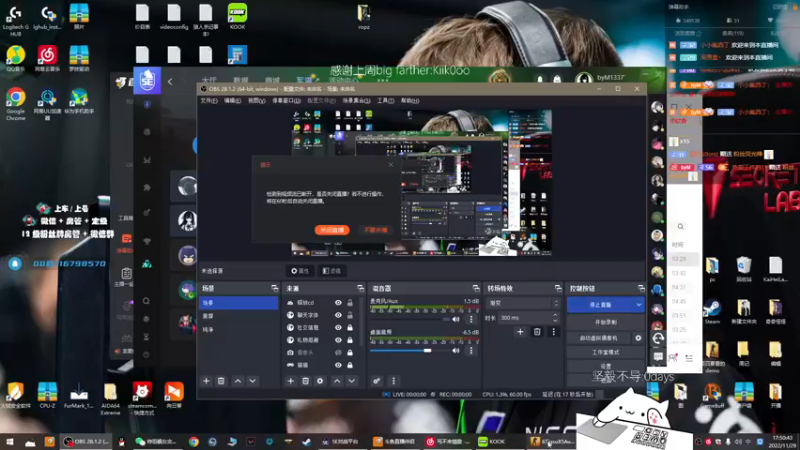Open 桌面音频 three-dot options menu
800x450 pixels.
(471, 351)
